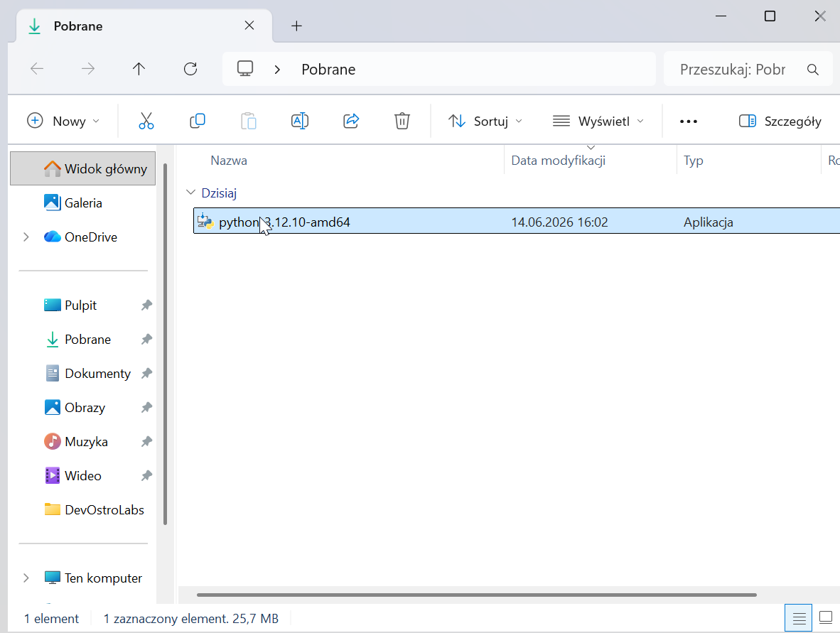Click pin icon next to Pobrane

point(146,340)
